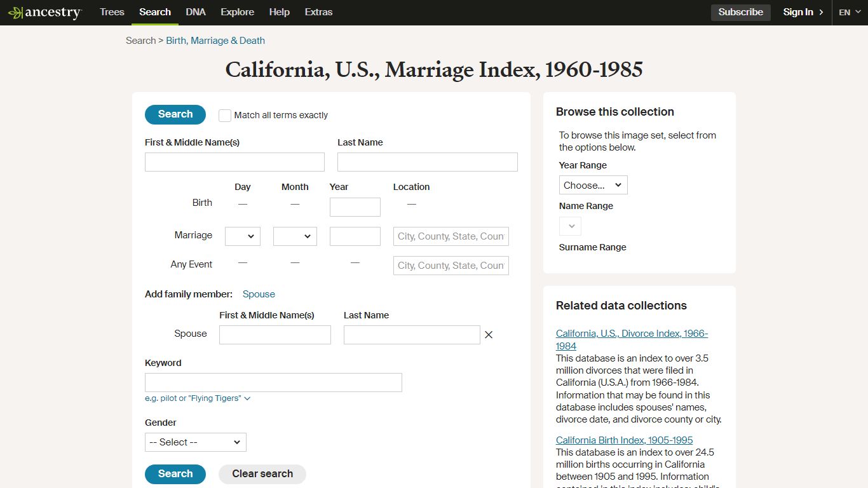Open the DNA menu
The image size is (868, 488).
196,12
